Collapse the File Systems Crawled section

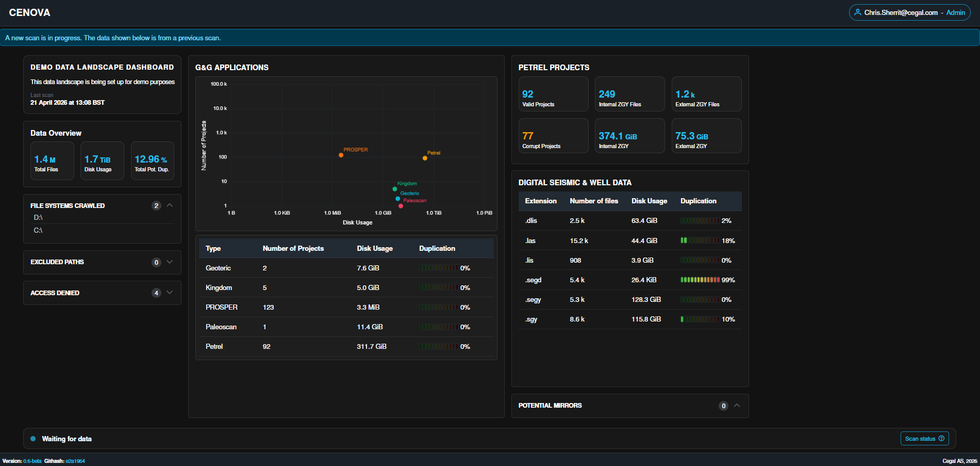point(170,205)
